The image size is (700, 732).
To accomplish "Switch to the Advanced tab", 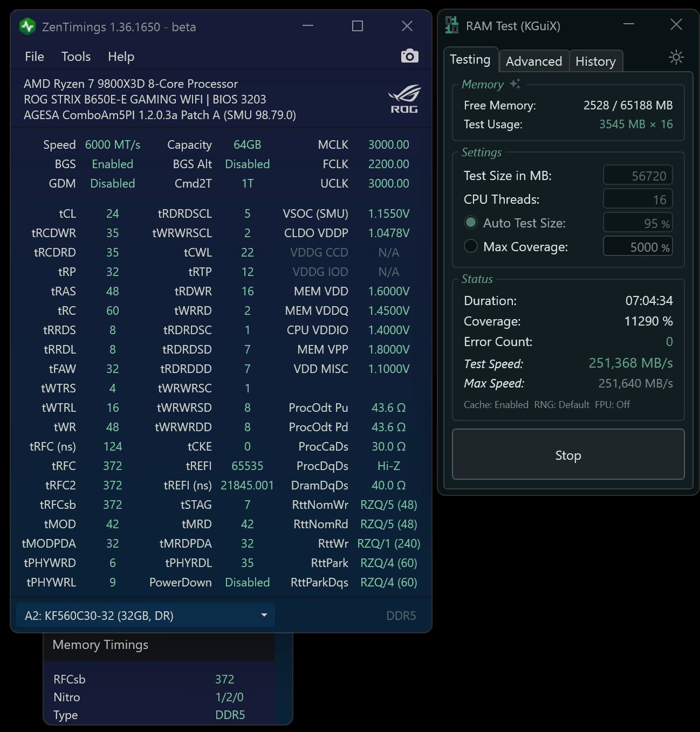I will 534,61.
